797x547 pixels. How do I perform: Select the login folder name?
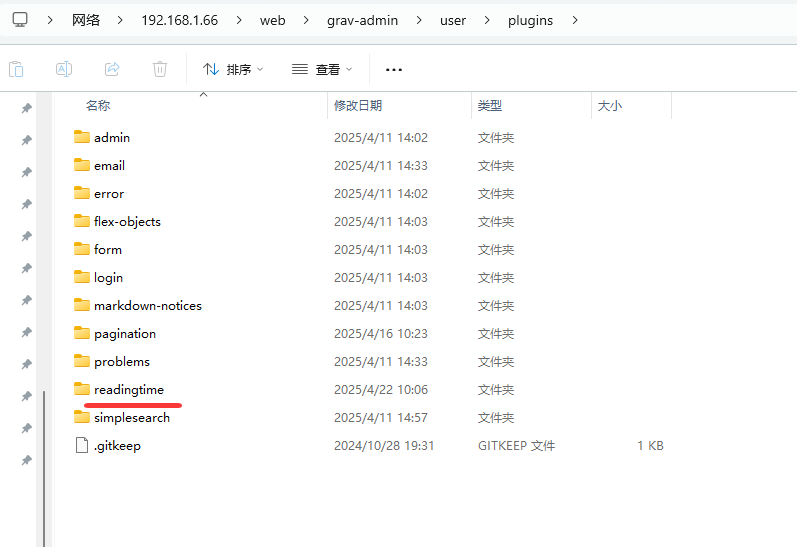pos(108,278)
